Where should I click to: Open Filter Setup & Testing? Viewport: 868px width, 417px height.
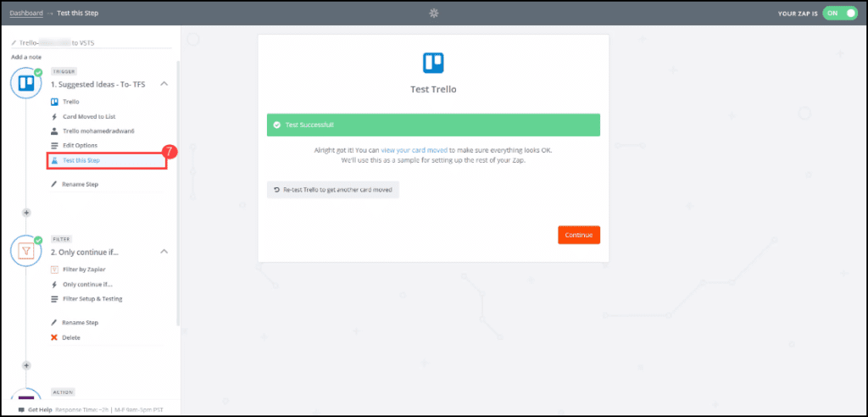coord(92,298)
